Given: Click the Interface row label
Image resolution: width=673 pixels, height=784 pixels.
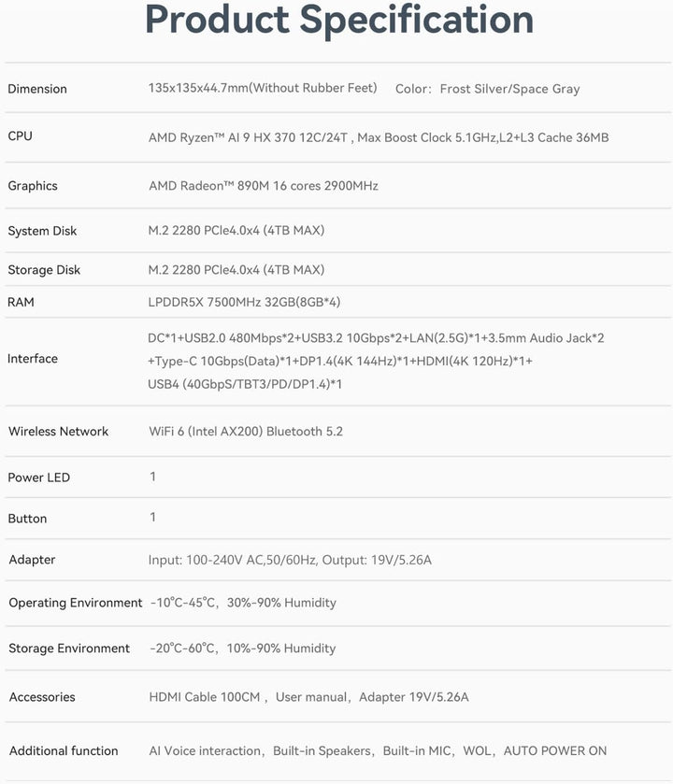Looking at the screenshot, I should tap(33, 359).
